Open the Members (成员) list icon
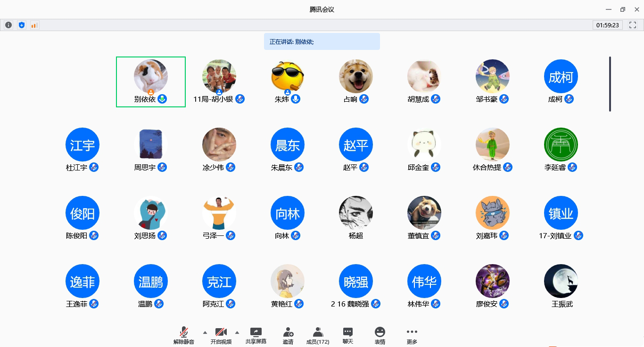644x347 pixels. 318,335
